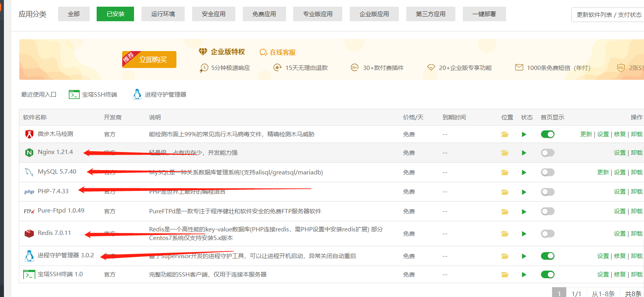Open 设置 for Pure-Ftpd 1.0.49
Screen dimensions: 644x297
(x=620, y=211)
